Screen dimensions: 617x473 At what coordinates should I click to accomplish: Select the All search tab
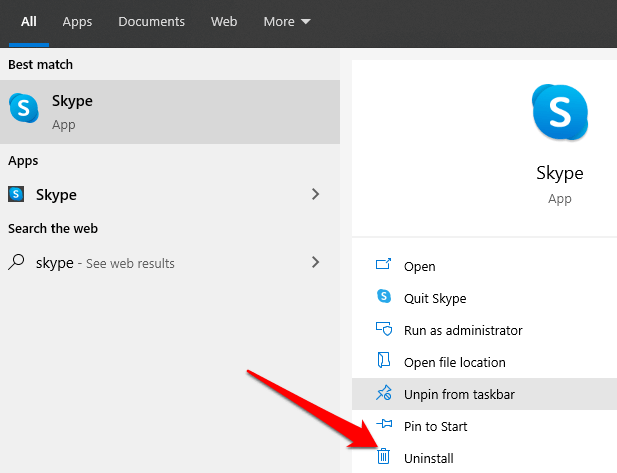(29, 21)
